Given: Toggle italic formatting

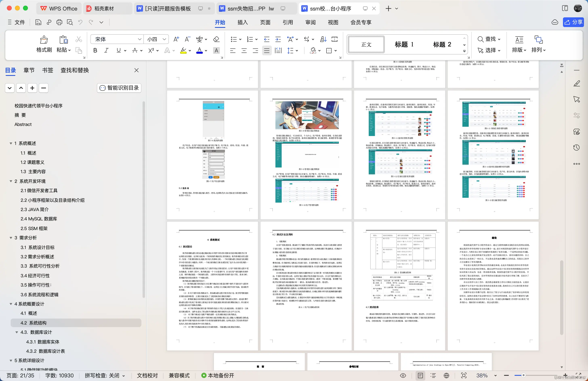Looking at the screenshot, I should (106, 50).
